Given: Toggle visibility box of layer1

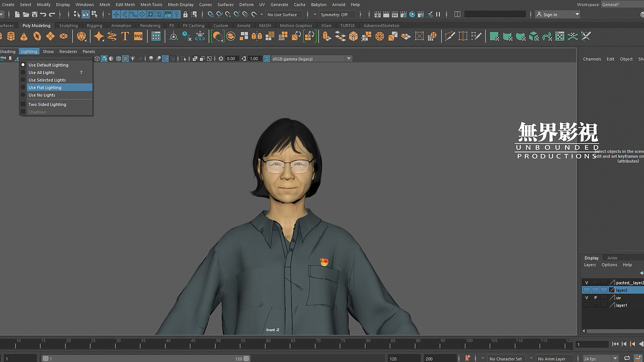Looking at the screenshot, I should pos(586,305).
